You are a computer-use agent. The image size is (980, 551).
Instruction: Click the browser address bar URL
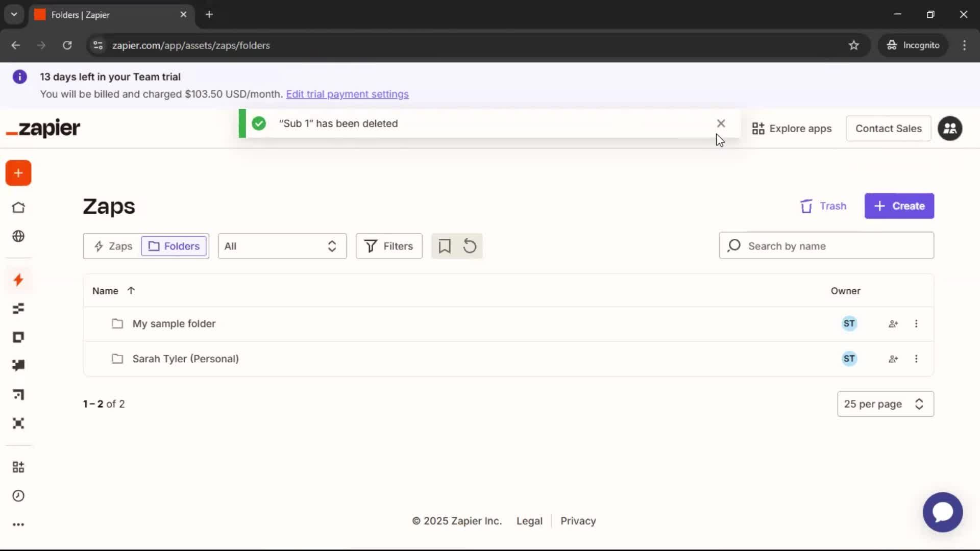pyautogui.click(x=191, y=45)
